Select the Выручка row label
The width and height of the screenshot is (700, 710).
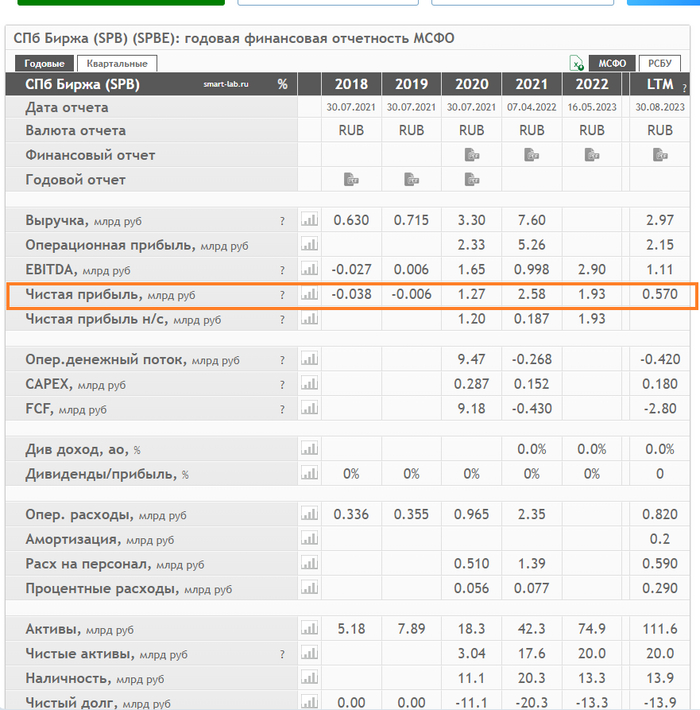tap(83, 221)
